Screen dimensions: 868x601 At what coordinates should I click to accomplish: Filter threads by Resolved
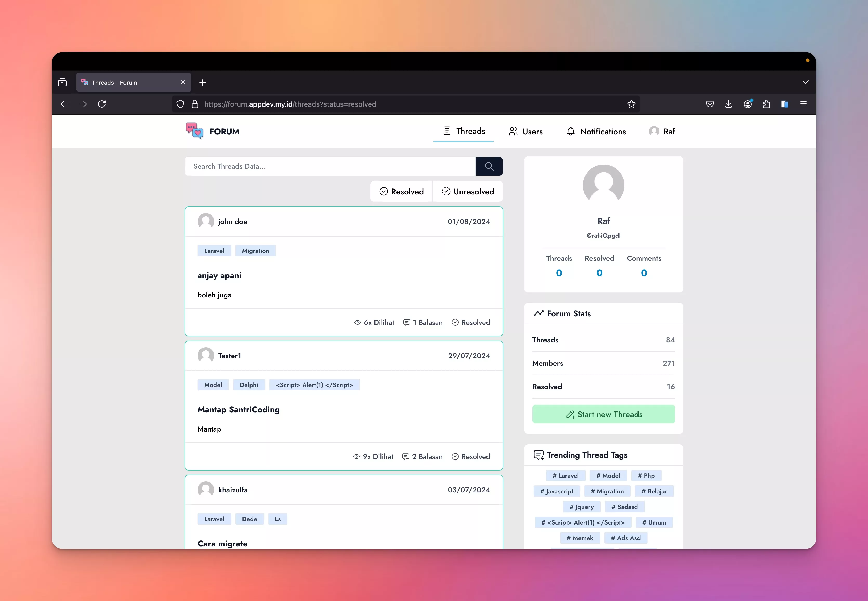(x=401, y=191)
